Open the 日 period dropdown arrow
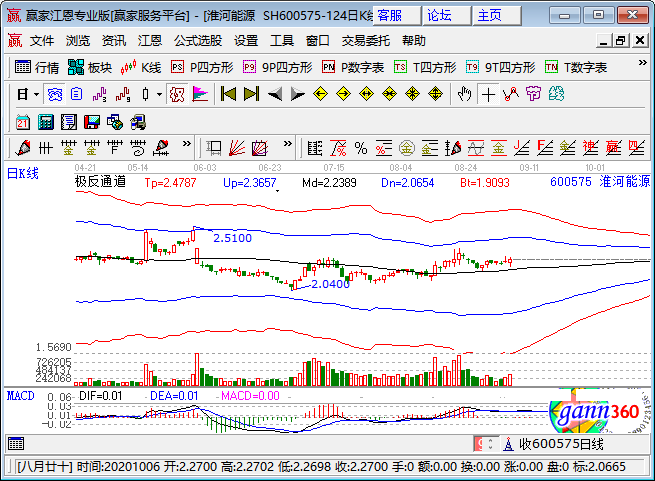This screenshot has width=655, height=481. pos(36,94)
